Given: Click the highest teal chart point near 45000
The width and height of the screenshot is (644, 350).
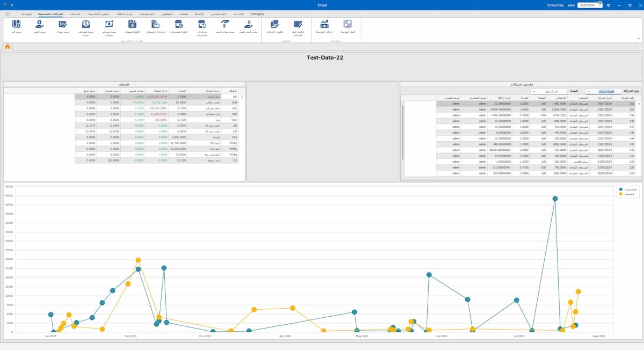Looking at the screenshot, I should click(555, 198).
